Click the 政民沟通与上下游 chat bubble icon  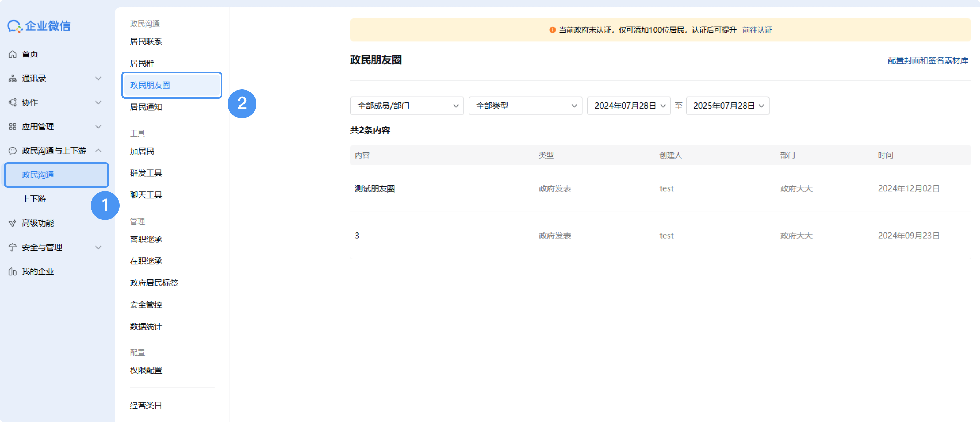(12, 151)
